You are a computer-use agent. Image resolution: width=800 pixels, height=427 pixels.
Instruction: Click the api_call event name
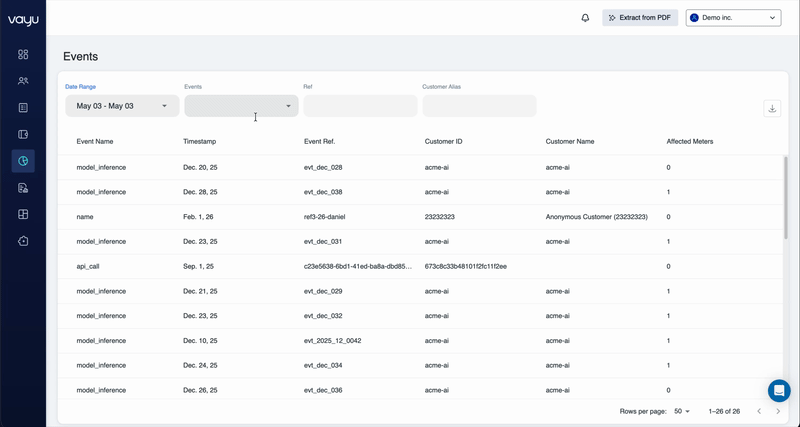tap(88, 266)
